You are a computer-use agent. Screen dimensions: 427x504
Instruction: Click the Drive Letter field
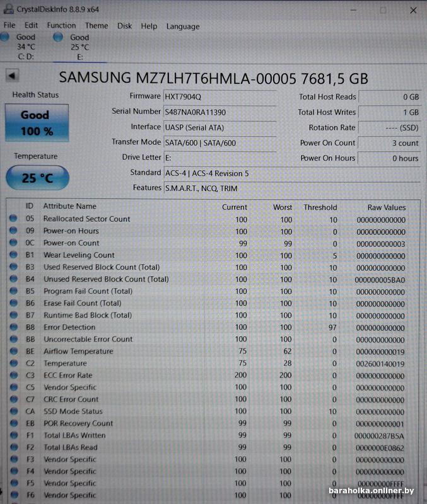[x=220, y=158]
